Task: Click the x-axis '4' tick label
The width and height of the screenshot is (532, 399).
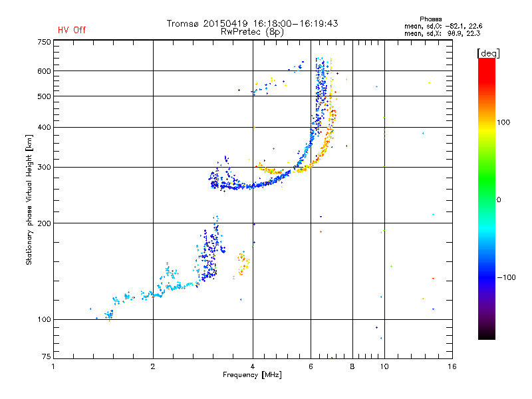Action: (253, 366)
